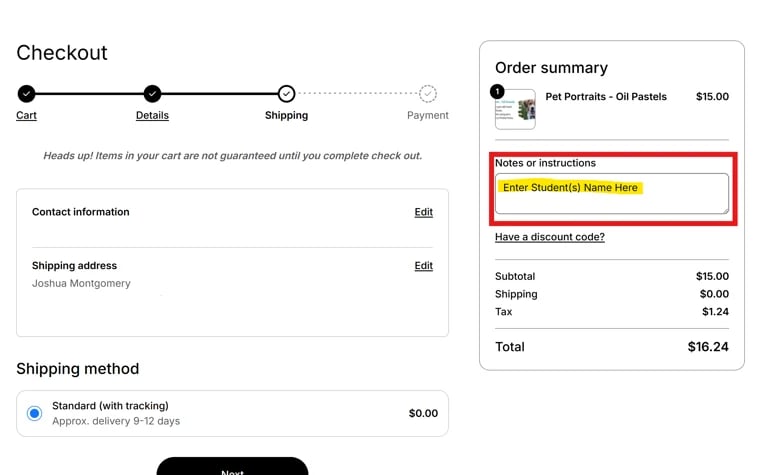
Task: Click into the Notes or instructions field
Action: (x=612, y=193)
